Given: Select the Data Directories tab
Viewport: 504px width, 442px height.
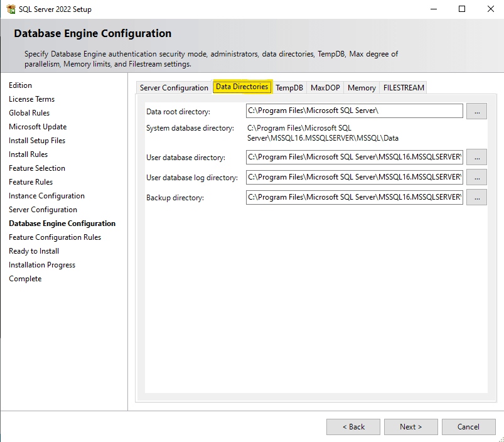Looking at the screenshot, I should [x=242, y=87].
